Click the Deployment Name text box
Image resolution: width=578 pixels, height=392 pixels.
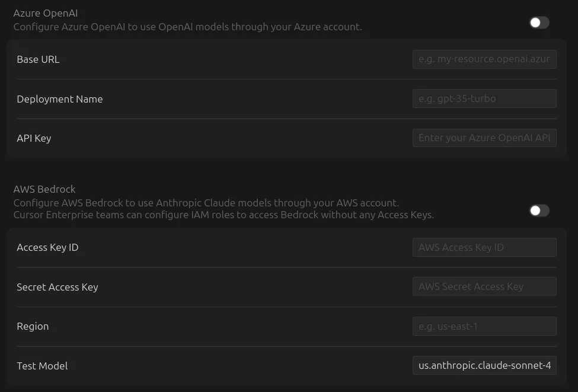484,98
